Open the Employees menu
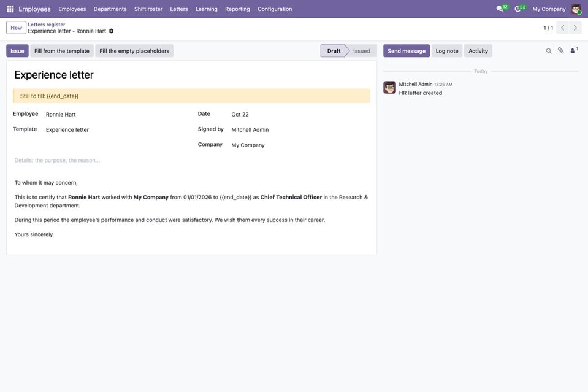 (72, 9)
